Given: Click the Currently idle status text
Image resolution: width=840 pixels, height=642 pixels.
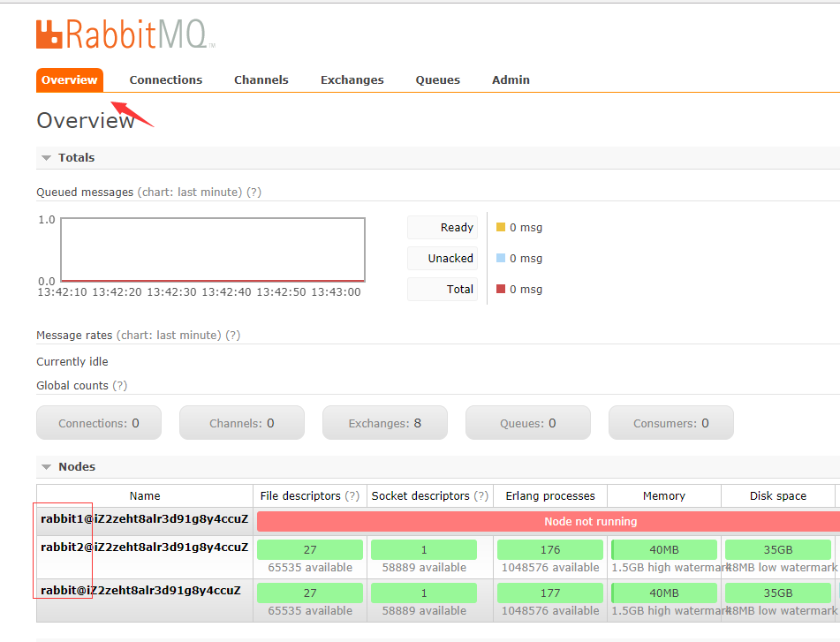Looking at the screenshot, I should (x=72, y=362).
